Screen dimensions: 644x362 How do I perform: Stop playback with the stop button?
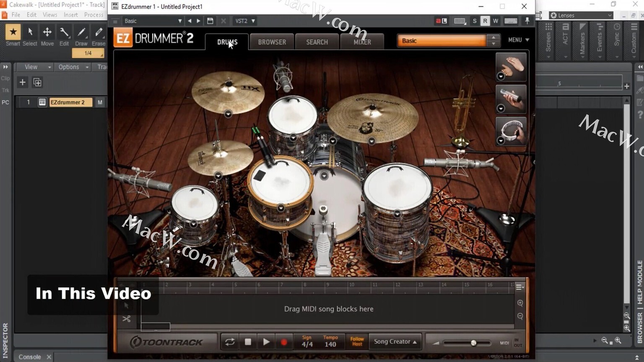(x=248, y=342)
